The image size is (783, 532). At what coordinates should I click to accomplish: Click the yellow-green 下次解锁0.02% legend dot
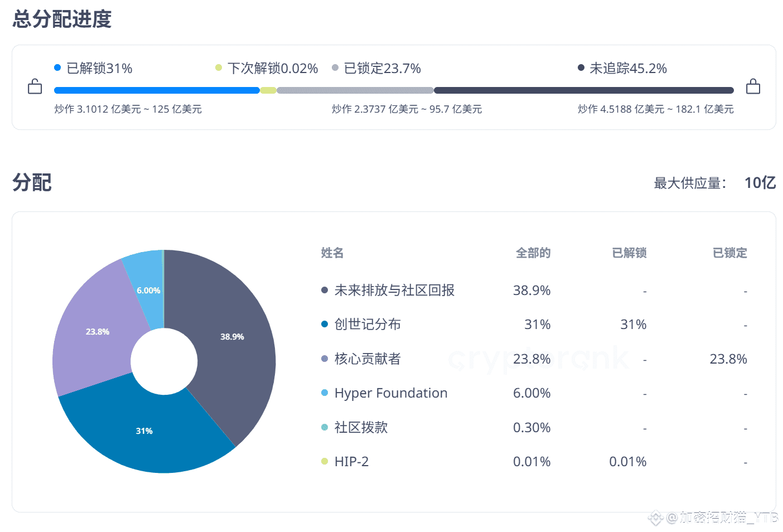[x=219, y=68]
